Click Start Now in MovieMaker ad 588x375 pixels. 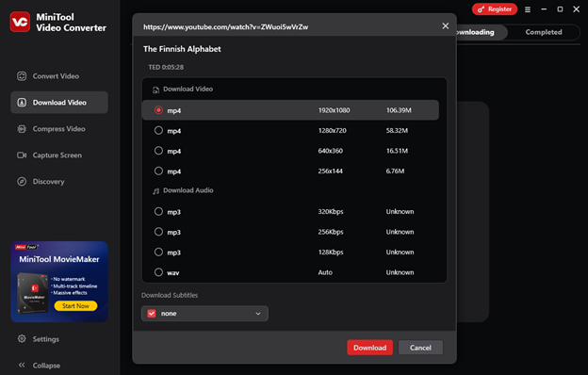click(x=75, y=306)
